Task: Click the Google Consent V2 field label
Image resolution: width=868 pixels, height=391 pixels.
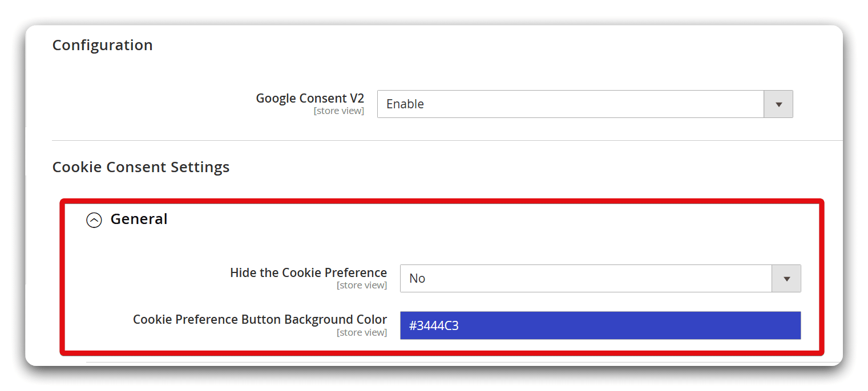Action: (310, 97)
